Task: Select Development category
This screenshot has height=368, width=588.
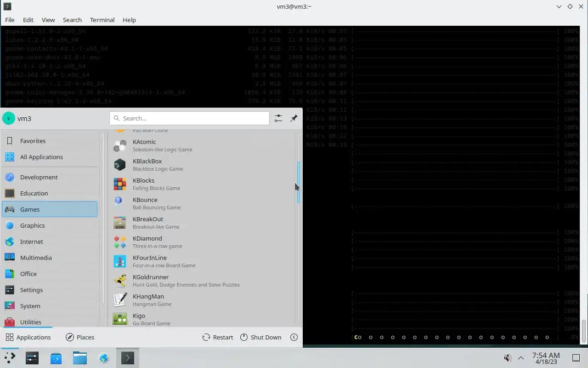Action: (x=50, y=177)
